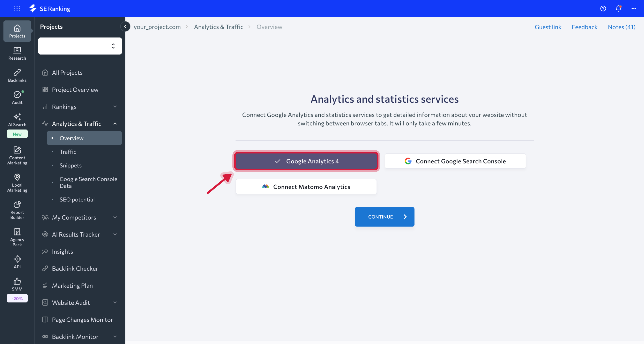The height and width of the screenshot is (344, 644).
Task: Toggle off Google Analytics 4 selection
Action: pyautogui.click(x=306, y=161)
